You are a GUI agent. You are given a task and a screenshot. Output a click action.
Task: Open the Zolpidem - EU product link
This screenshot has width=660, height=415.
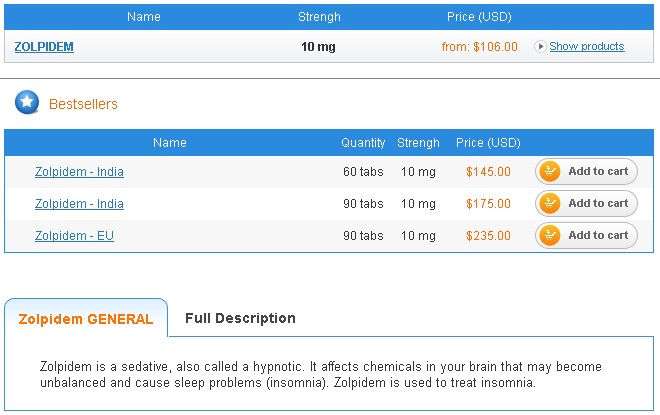(x=74, y=236)
